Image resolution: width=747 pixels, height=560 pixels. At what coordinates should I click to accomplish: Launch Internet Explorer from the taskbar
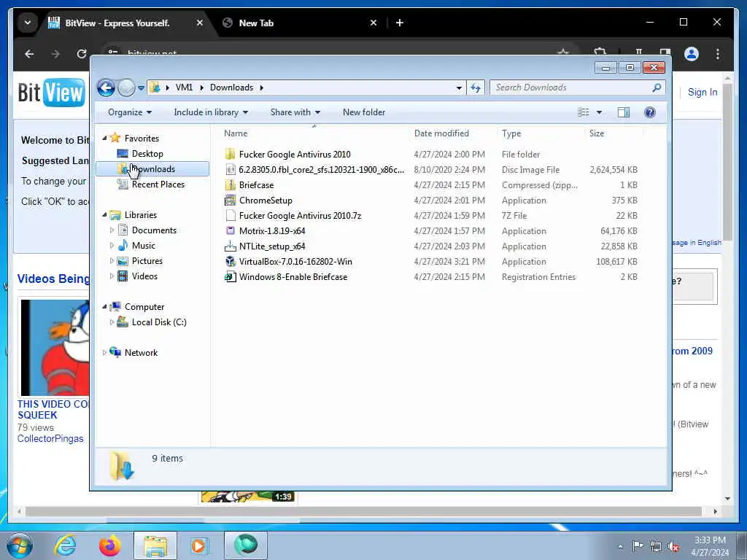click(64, 545)
